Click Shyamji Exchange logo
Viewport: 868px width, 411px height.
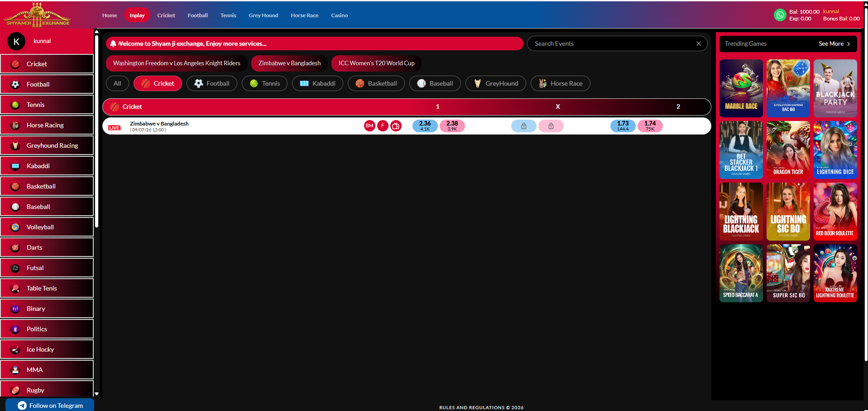coord(38,15)
